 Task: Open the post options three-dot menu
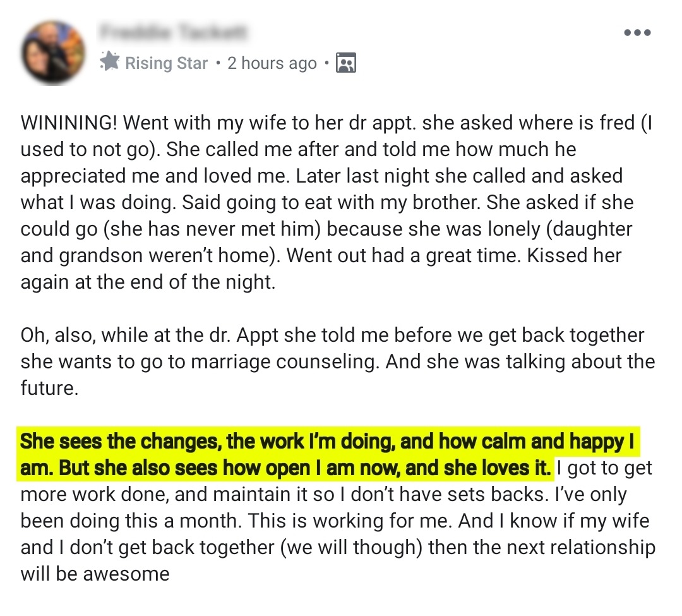tap(637, 33)
